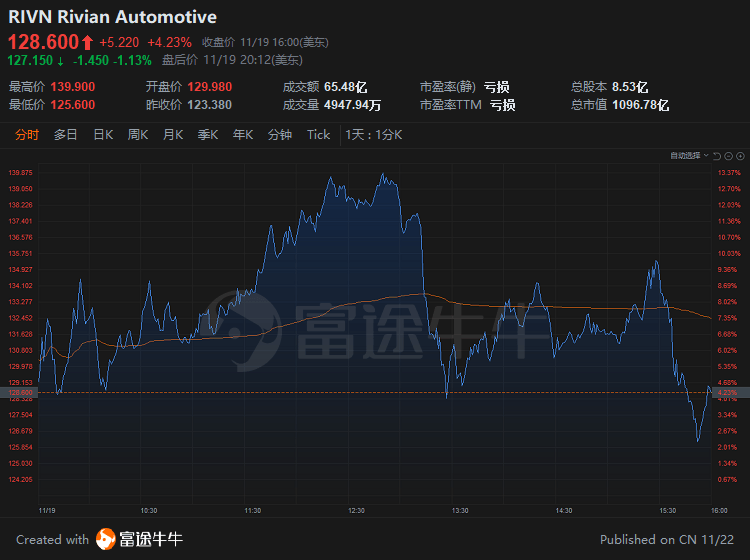Click the 总市值 value 1096.78亿
The height and width of the screenshot is (560, 750).
point(640,105)
